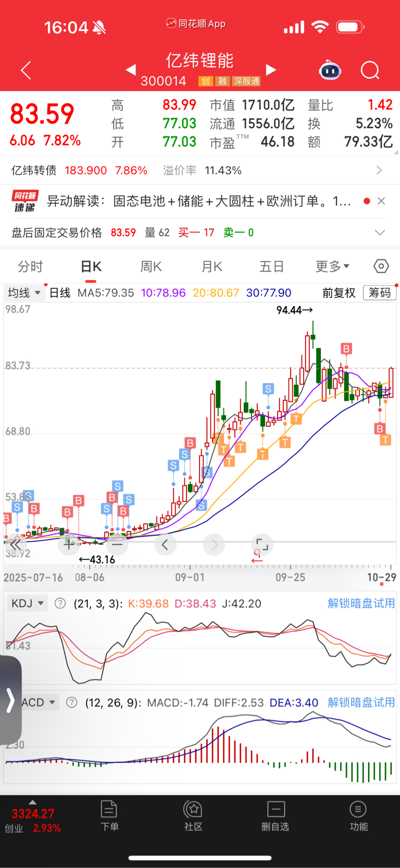Tap 解锁暗盘试用 link beside MACD

[x=361, y=703]
